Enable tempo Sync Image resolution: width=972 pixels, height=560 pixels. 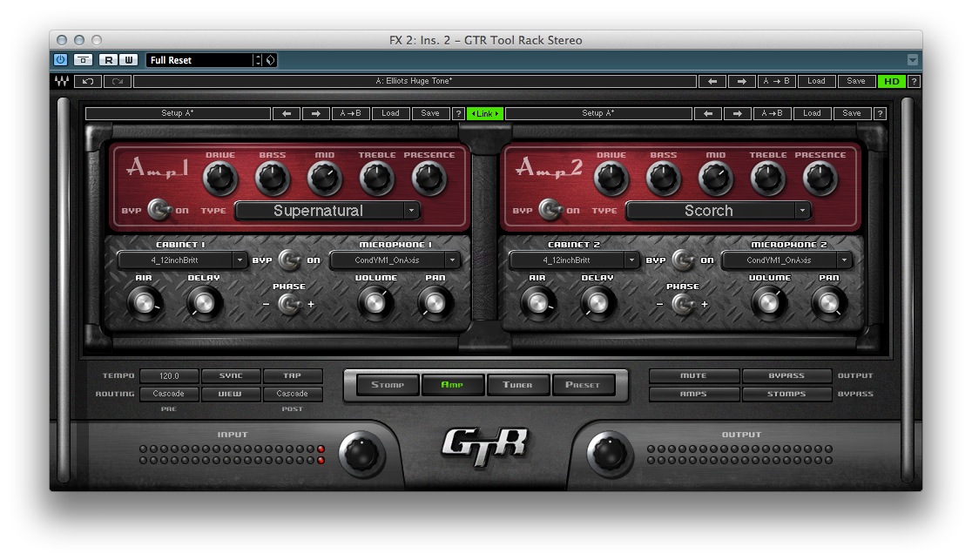tap(231, 376)
